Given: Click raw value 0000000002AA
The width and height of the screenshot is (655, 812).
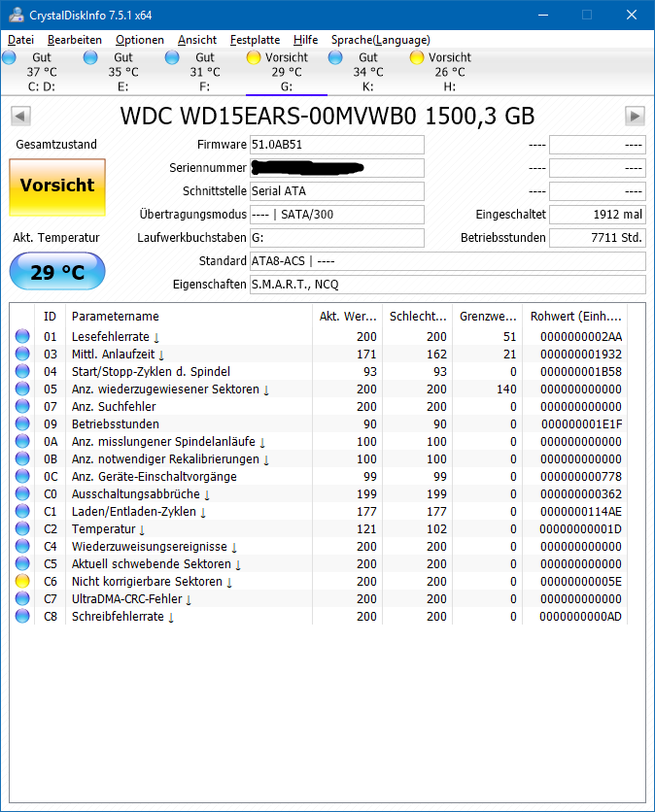Looking at the screenshot, I should click(x=581, y=337).
